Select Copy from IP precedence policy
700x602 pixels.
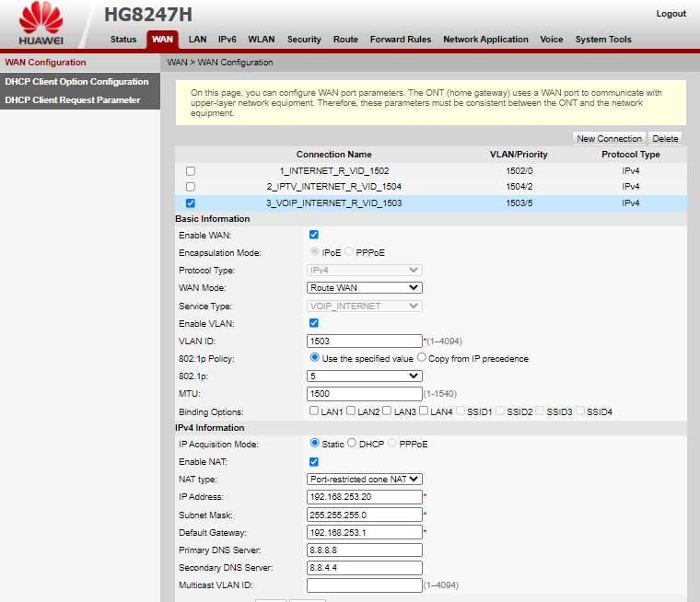pyautogui.click(x=422, y=358)
